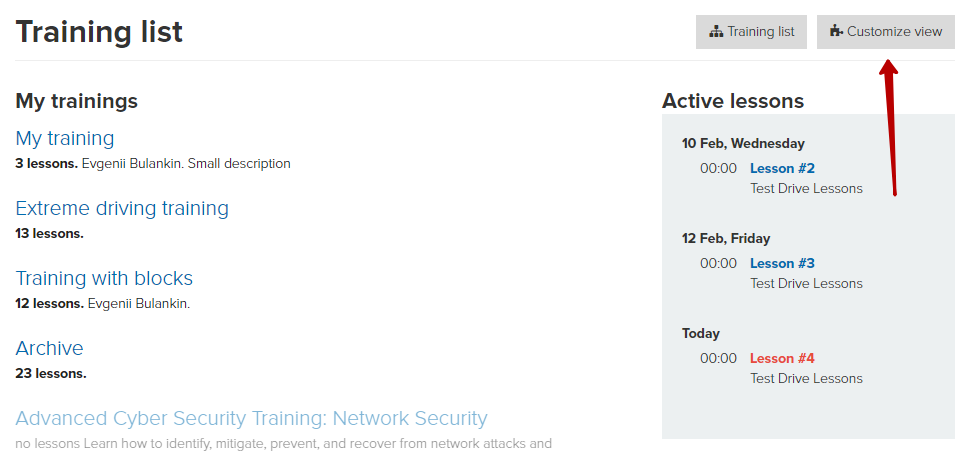
Task: Click the My trainings heading
Action: (76, 101)
